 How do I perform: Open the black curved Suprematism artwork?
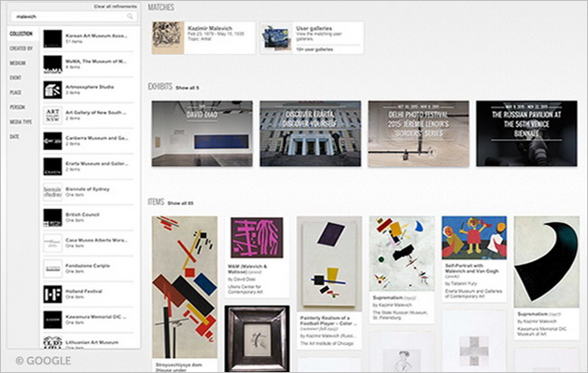(547, 262)
